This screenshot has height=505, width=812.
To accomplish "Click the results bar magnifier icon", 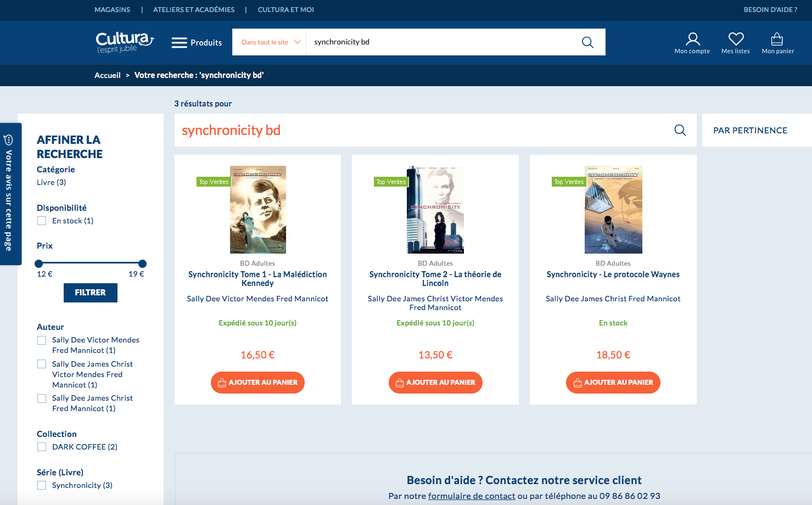I will (x=680, y=130).
